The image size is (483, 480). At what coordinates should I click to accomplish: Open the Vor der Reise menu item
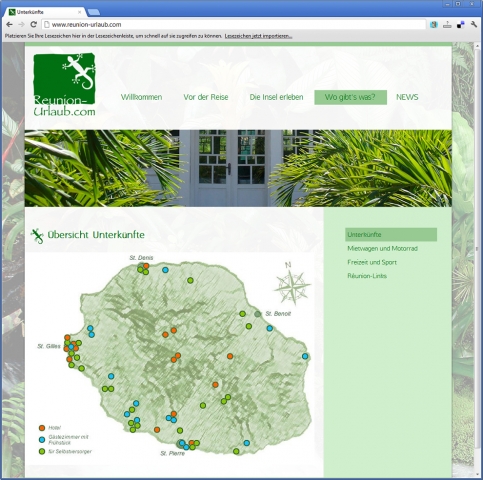(x=206, y=97)
